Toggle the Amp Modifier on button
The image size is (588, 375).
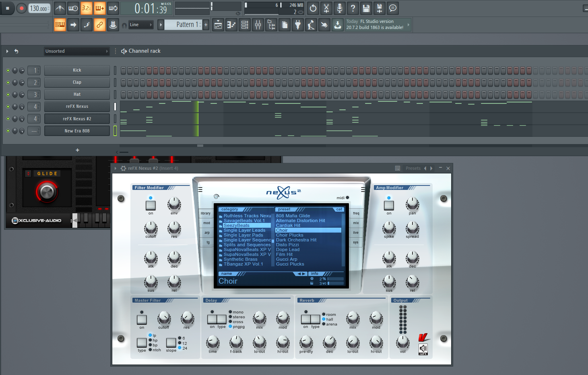(389, 205)
